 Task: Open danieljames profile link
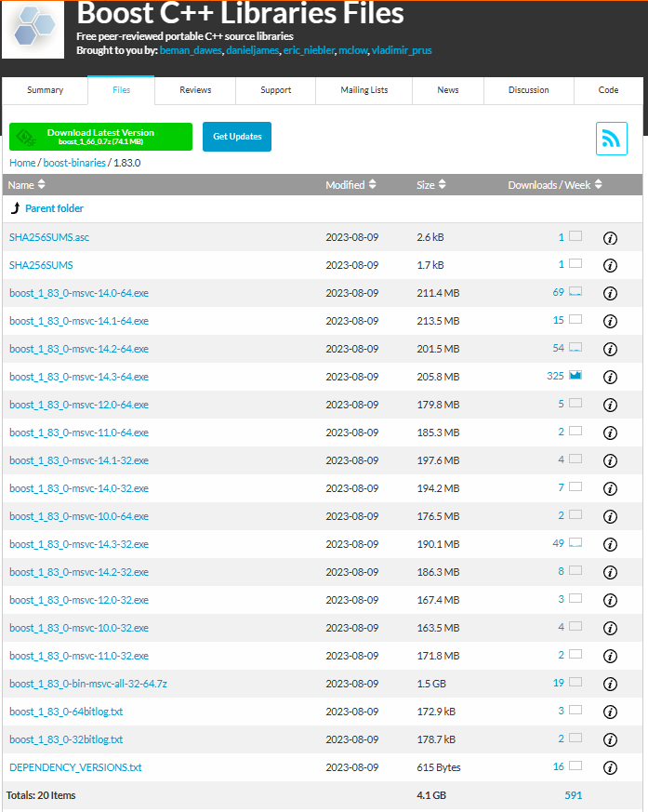pyautogui.click(x=253, y=50)
